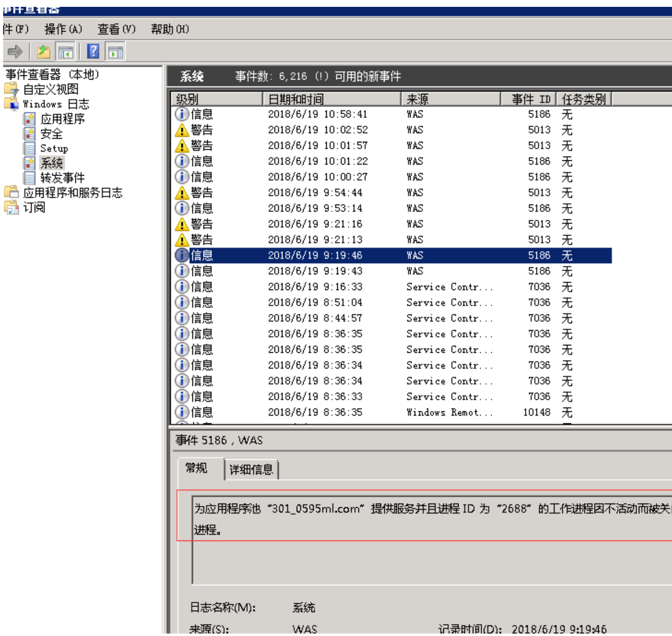Click the 订阅 folder icon in tree

pos(11,208)
